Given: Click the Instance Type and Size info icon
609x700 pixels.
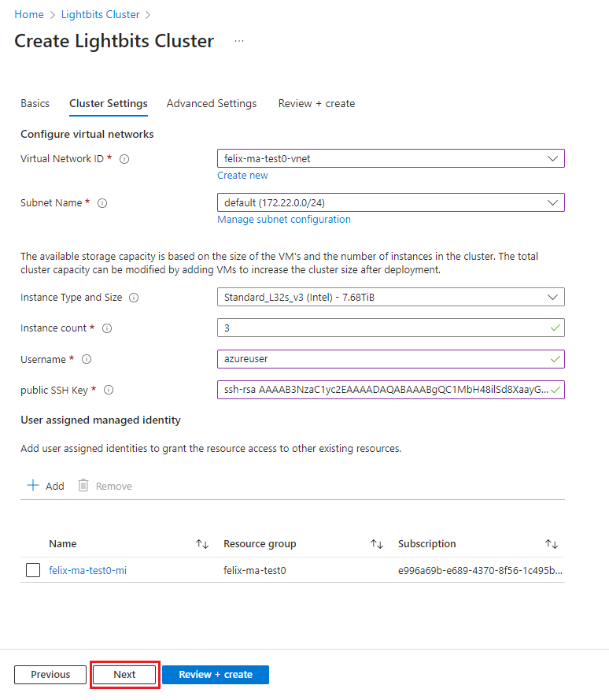Looking at the screenshot, I should tap(134, 298).
